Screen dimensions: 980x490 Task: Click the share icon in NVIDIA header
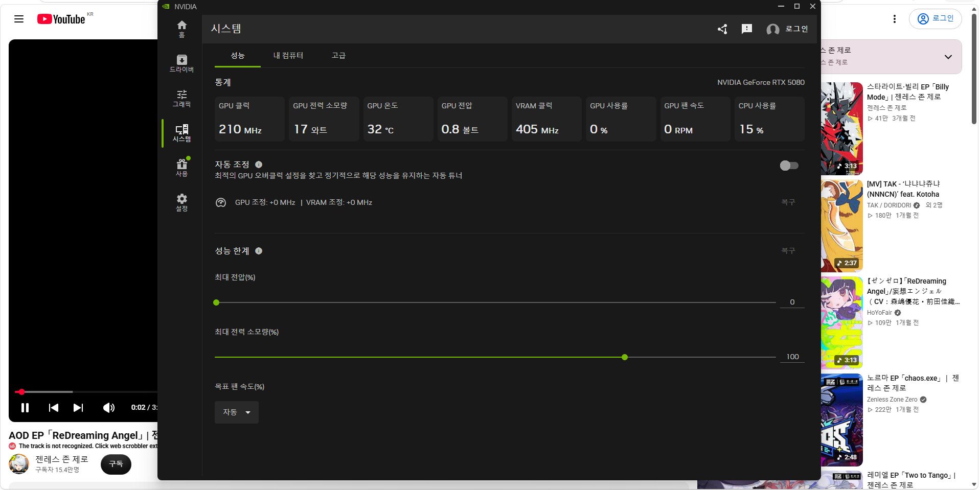[722, 29]
